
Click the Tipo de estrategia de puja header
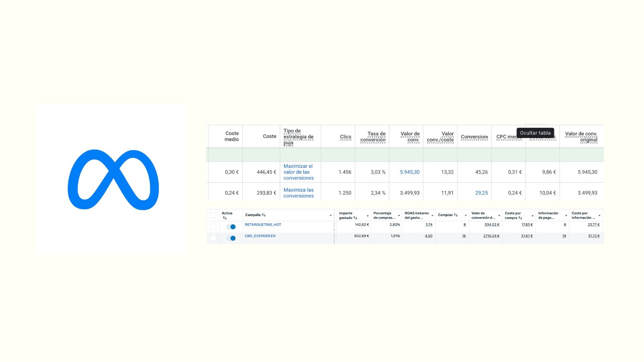(298, 137)
